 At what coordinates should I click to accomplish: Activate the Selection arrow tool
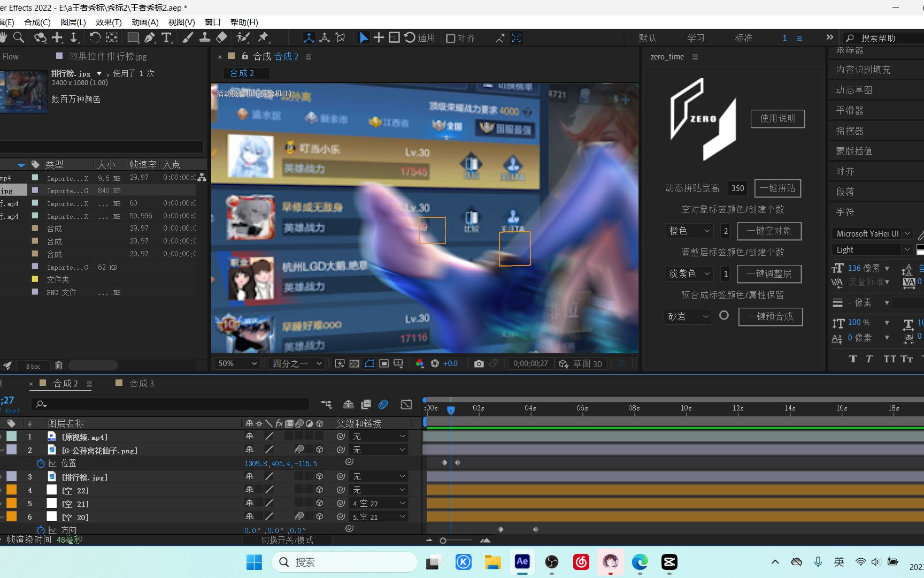(x=364, y=37)
